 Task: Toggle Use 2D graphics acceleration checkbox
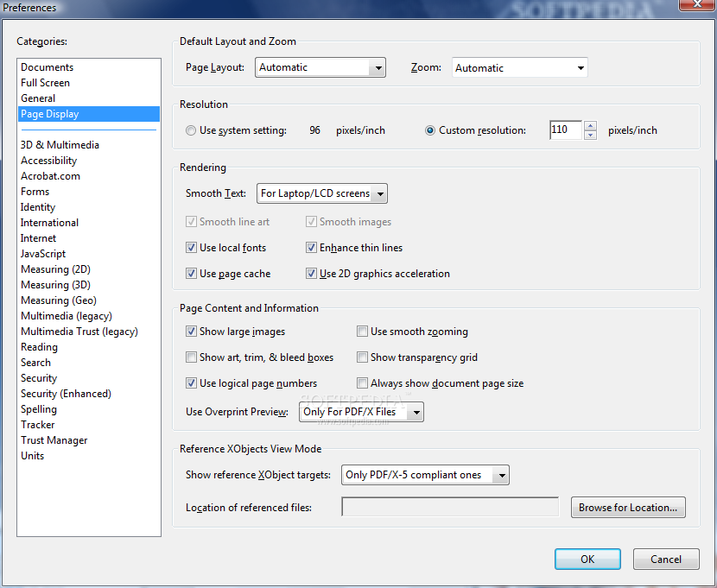point(311,274)
